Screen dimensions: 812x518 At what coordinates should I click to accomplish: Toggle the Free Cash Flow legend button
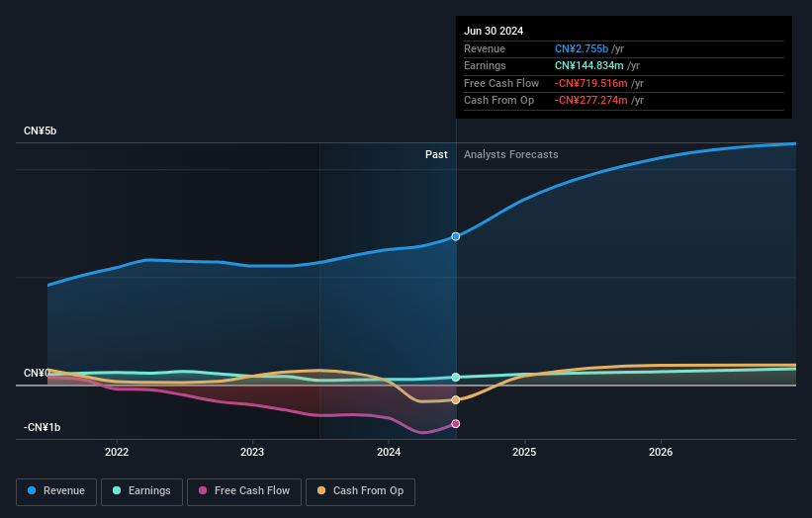[x=244, y=491]
